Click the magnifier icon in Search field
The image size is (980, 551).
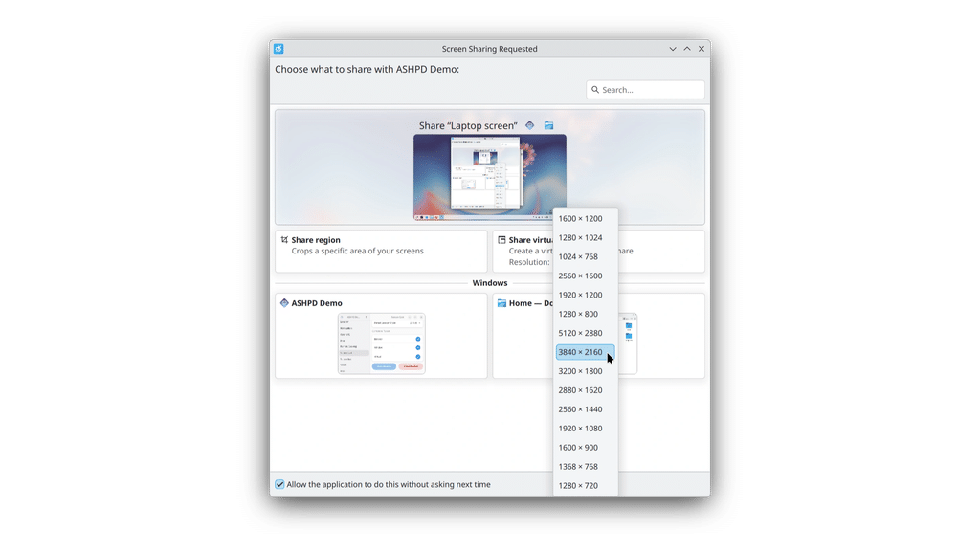point(595,90)
